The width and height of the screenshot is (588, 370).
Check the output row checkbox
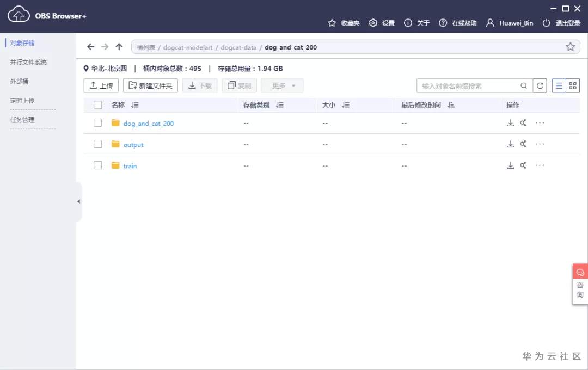[97, 144]
